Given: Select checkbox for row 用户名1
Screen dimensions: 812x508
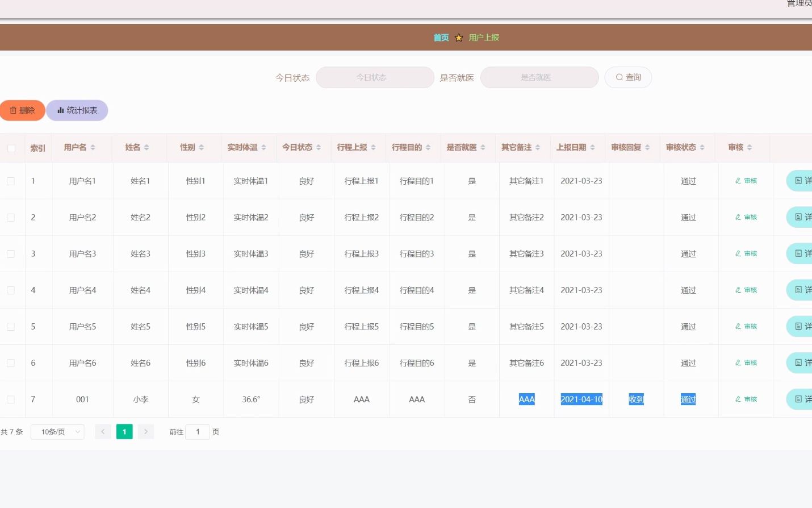Looking at the screenshot, I should [11, 181].
